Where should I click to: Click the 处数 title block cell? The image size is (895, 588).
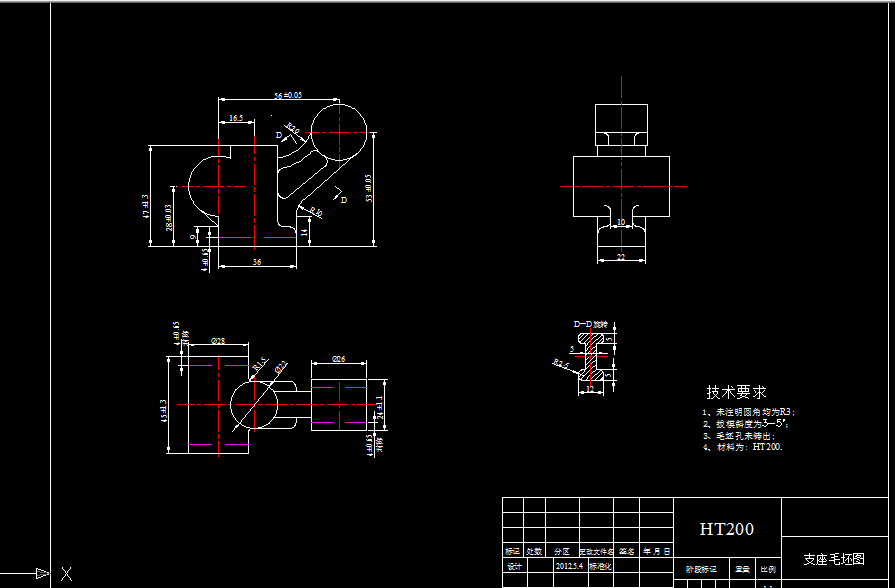point(534,551)
